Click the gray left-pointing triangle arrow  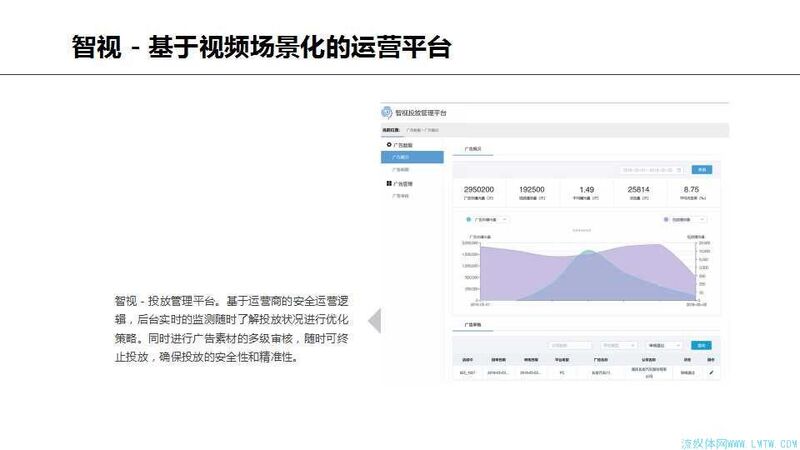pos(374,321)
